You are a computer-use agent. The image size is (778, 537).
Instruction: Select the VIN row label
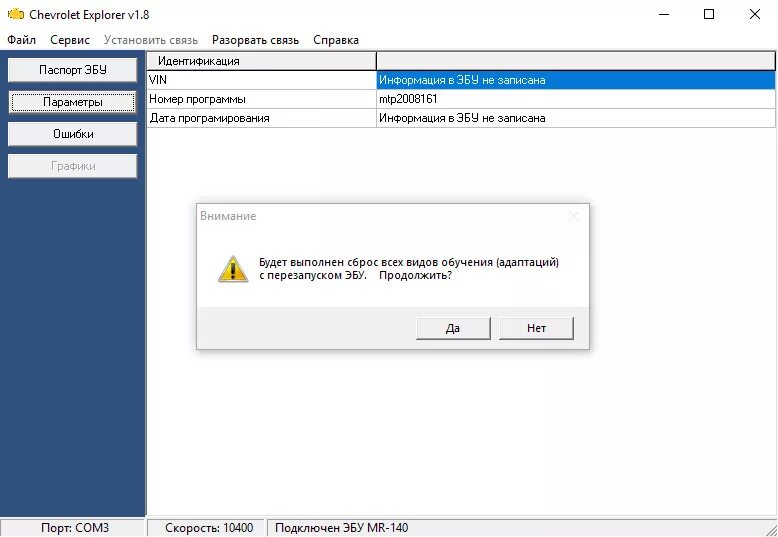[261, 80]
